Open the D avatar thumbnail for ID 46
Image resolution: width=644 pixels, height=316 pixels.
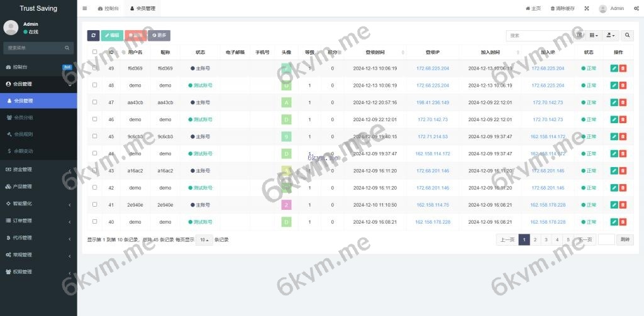[286, 119]
